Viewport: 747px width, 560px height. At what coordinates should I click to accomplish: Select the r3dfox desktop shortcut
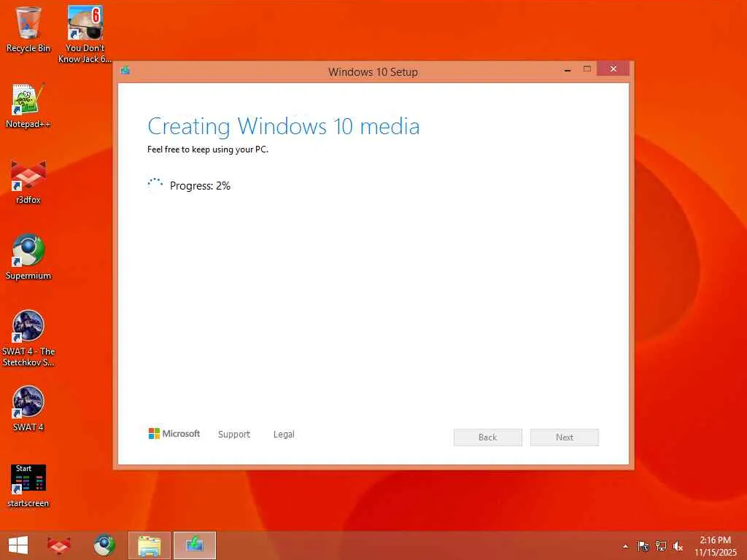click(x=28, y=182)
